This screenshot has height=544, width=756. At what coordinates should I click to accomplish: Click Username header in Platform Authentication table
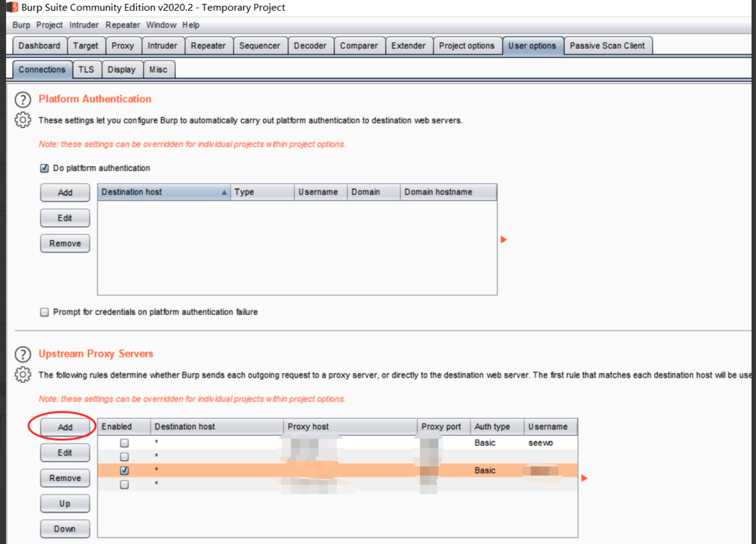point(321,192)
